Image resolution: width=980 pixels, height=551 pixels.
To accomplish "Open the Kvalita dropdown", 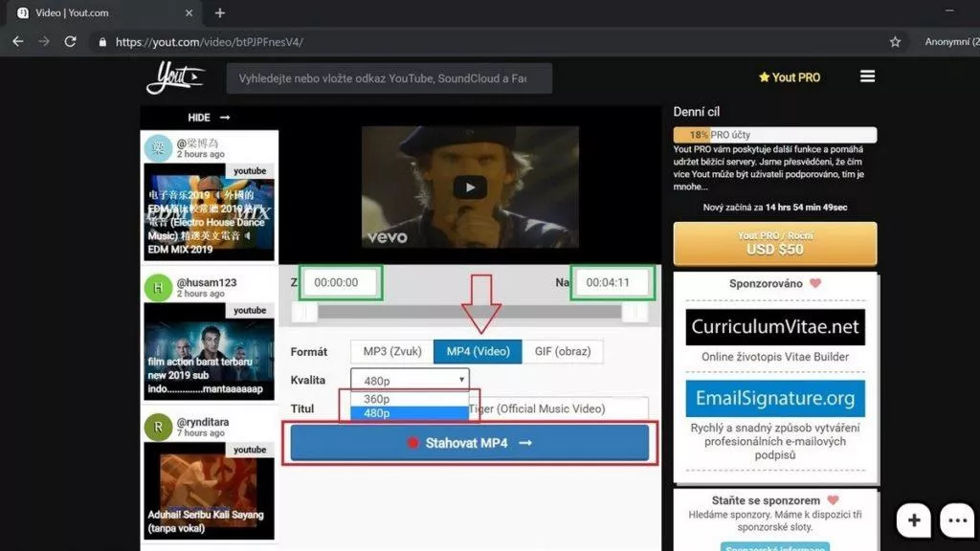I will (x=410, y=380).
